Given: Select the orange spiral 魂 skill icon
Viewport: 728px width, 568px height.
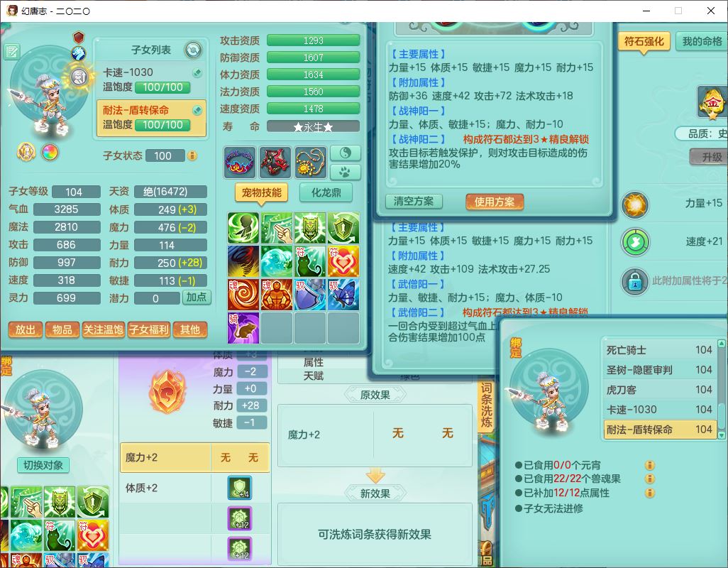Looking at the screenshot, I should [x=243, y=295].
